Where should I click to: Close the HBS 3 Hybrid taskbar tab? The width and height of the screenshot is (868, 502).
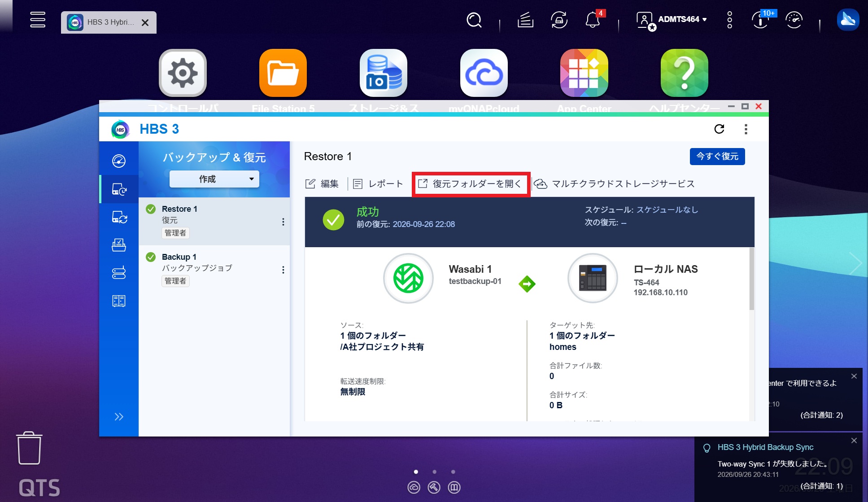pos(145,22)
